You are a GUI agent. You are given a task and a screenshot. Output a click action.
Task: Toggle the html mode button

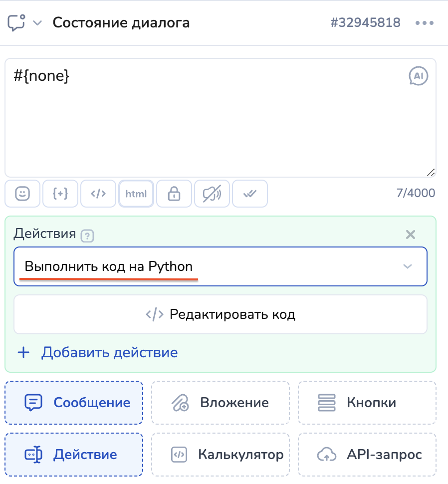pyautogui.click(x=136, y=194)
